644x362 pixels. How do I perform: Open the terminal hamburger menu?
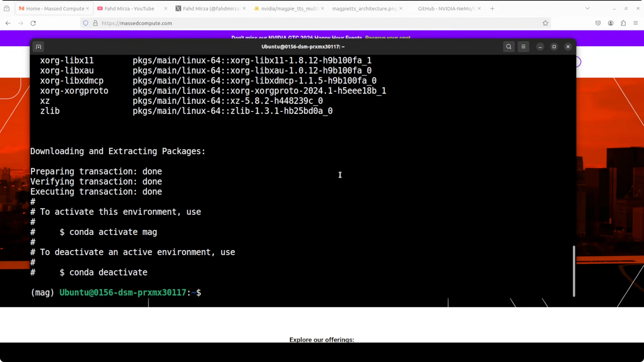pos(523,47)
